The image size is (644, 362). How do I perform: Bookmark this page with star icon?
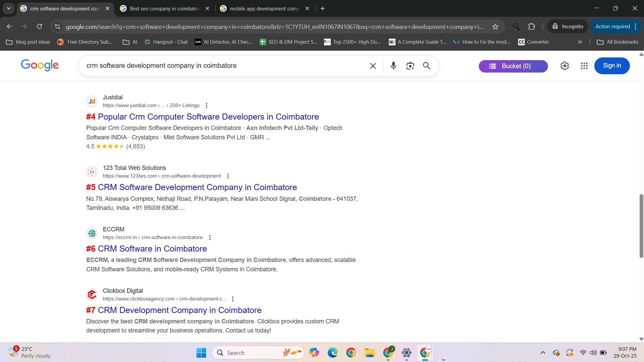click(x=495, y=27)
